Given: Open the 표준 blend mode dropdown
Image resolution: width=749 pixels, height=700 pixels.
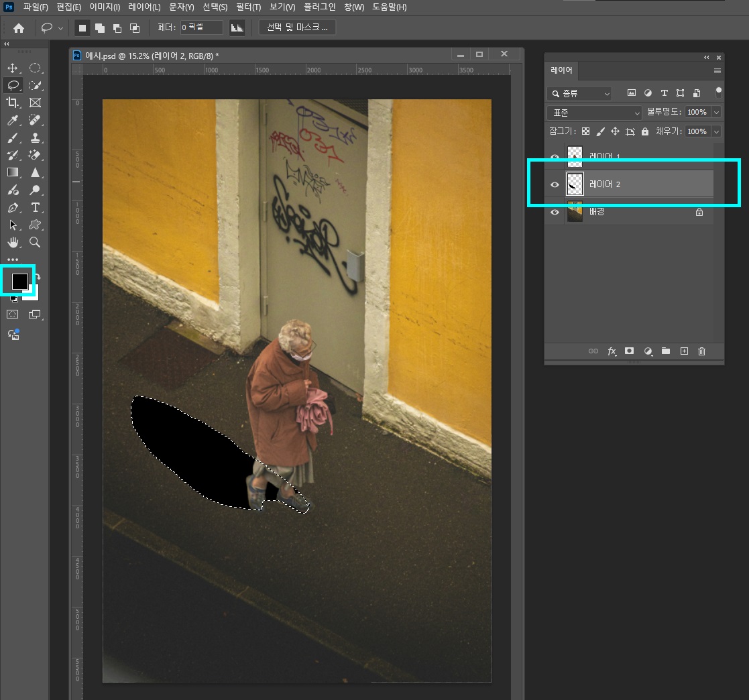Looking at the screenshot, I should click(593, 113).
